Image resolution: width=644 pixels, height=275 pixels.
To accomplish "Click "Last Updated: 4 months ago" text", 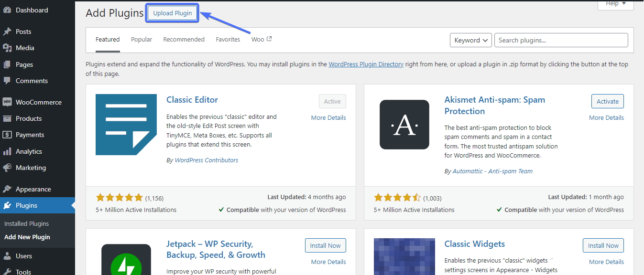I will click(x=306, y=197).
